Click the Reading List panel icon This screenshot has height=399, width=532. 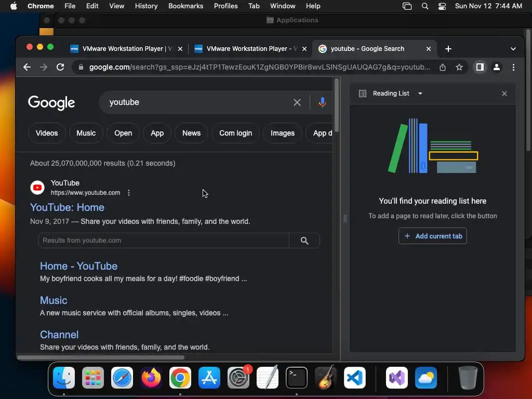[x=362, y=94]
